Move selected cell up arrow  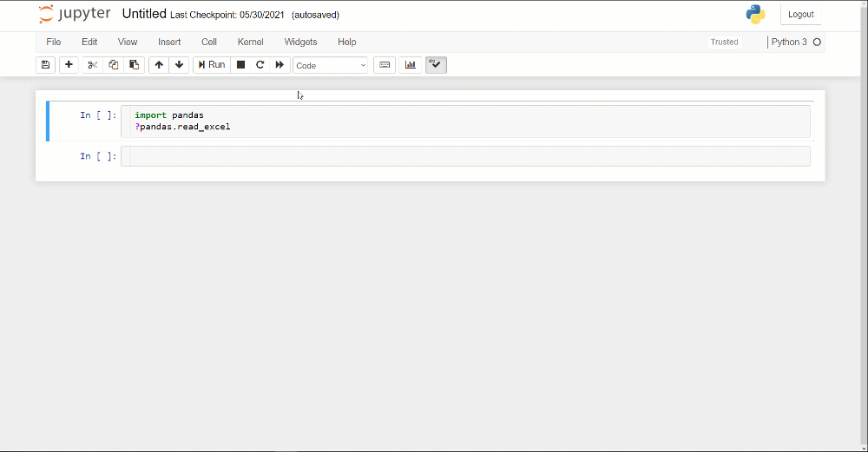159,65
